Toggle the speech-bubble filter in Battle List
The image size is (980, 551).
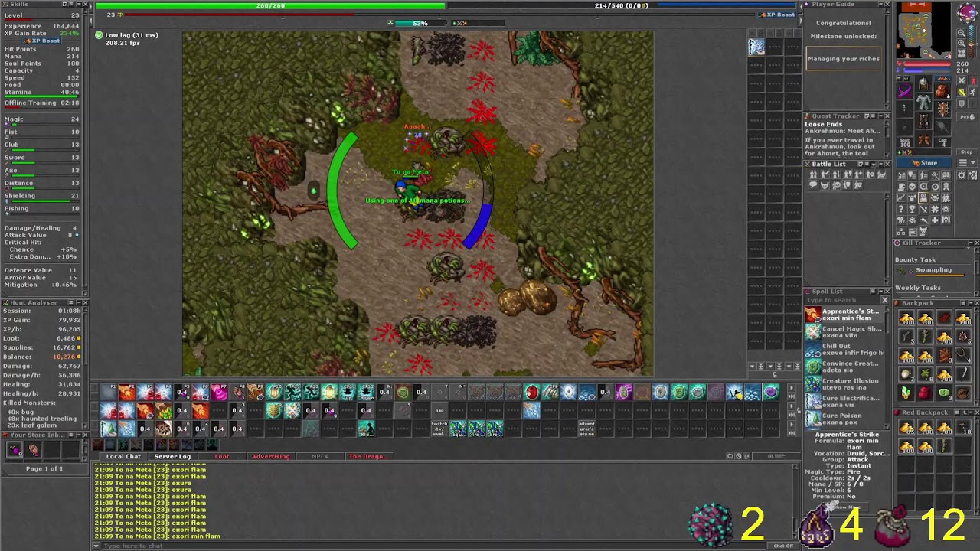pos(813,184)
